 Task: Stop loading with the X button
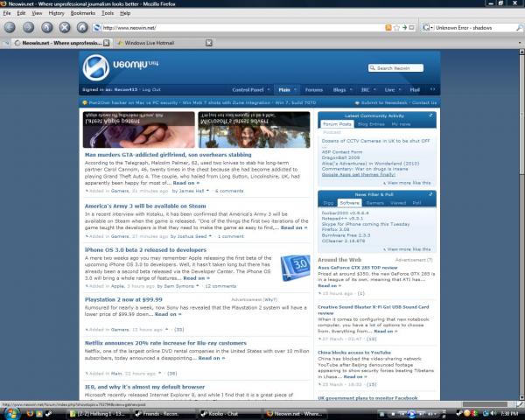pos(64,27)
